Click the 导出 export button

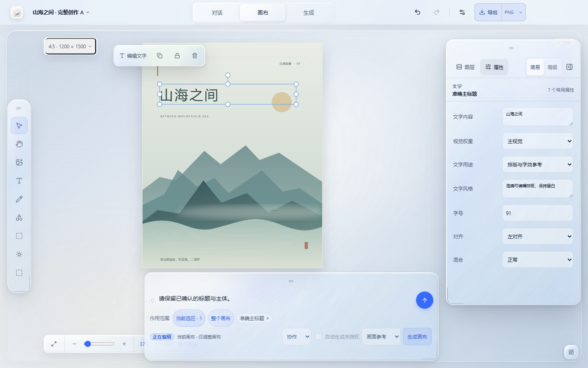[x=488, y=12]
